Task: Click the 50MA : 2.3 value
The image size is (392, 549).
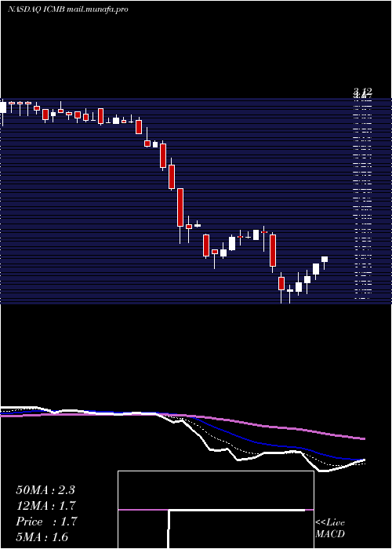Action: (45, 490)
